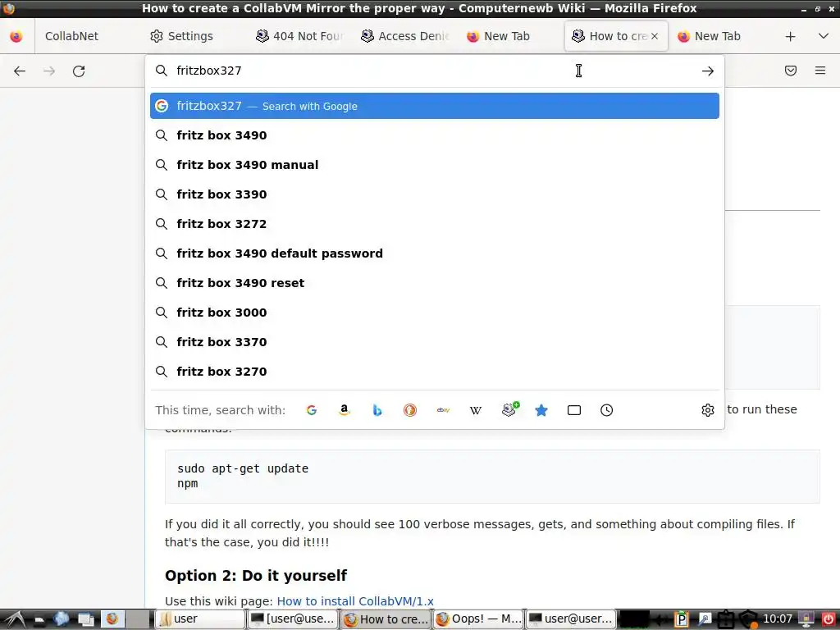
Task: Search History via clock icon
Action: point(606,410)
